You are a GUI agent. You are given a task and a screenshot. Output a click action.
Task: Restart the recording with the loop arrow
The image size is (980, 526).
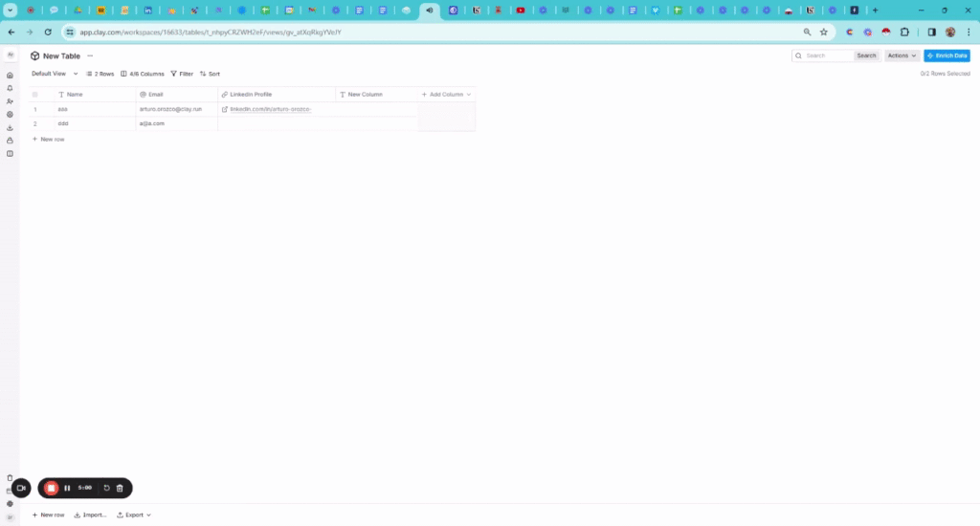(106, 488)
